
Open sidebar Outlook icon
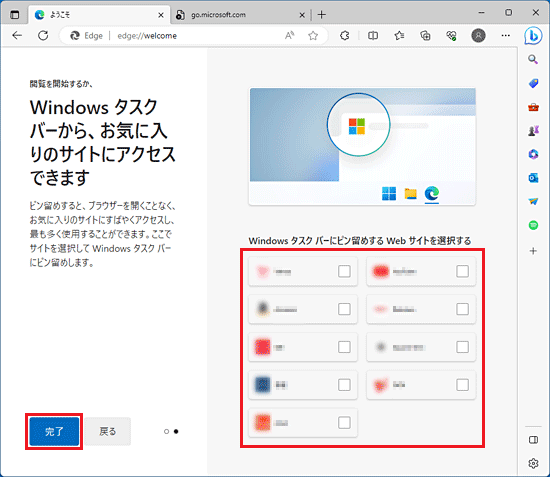(533, 178)
